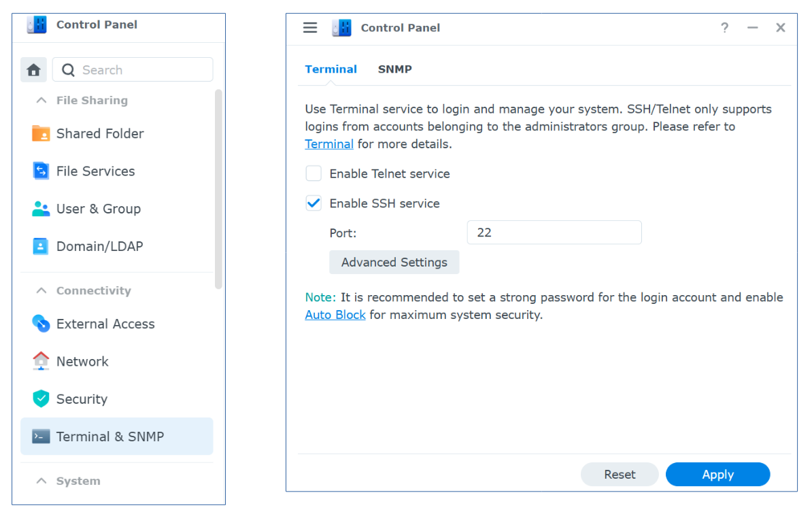
Task: Go to User & Group
Action: 98,209
